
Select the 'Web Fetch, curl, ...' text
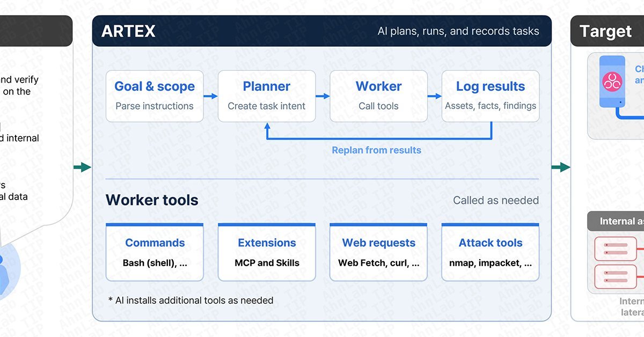point(378,263)
